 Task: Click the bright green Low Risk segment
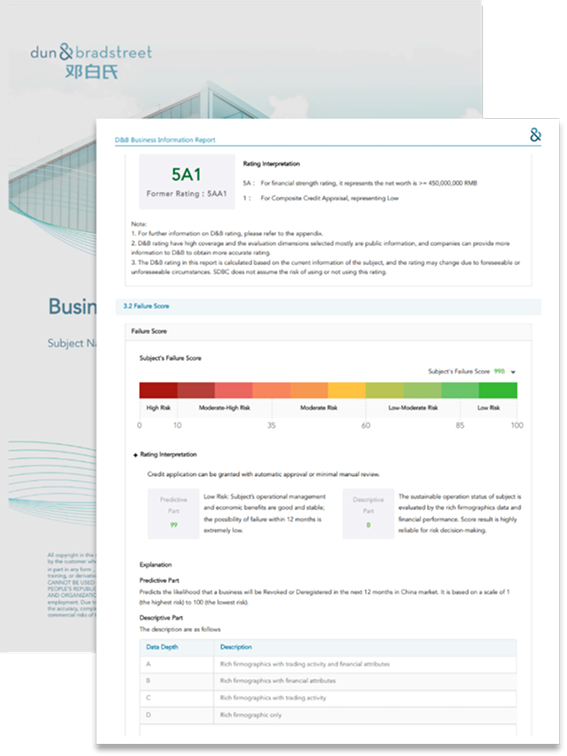498,390
